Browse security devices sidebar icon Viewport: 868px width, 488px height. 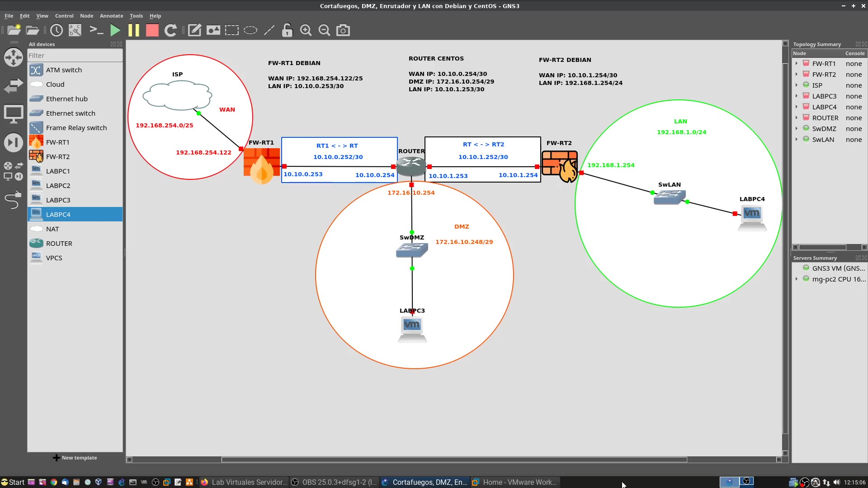pyautogui.click(x=14, y=143)
